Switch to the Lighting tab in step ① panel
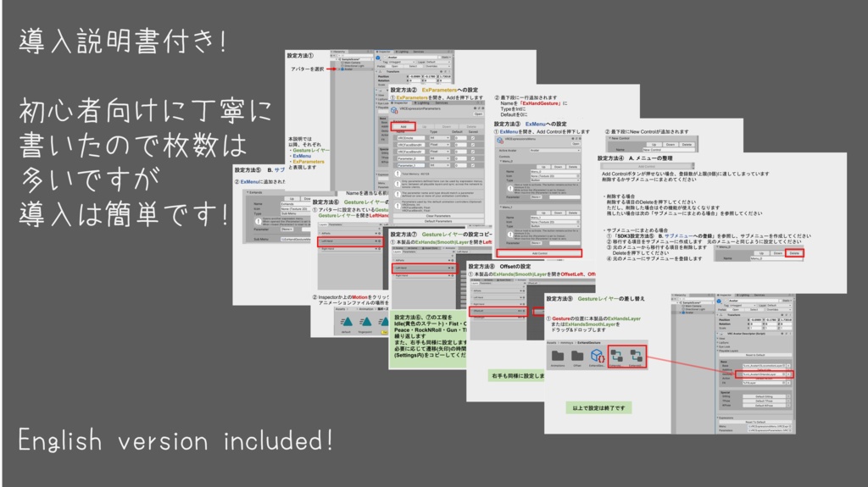868x487 pixels. [402, 52]
